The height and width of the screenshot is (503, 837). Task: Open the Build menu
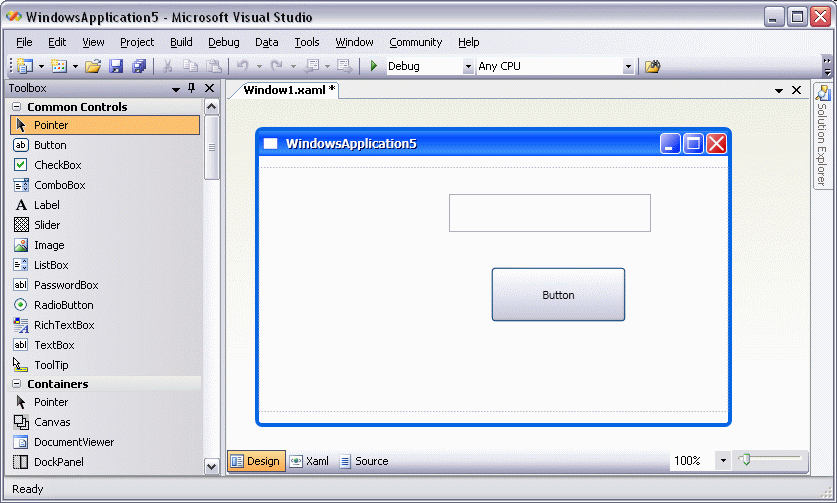click(181, 42)
